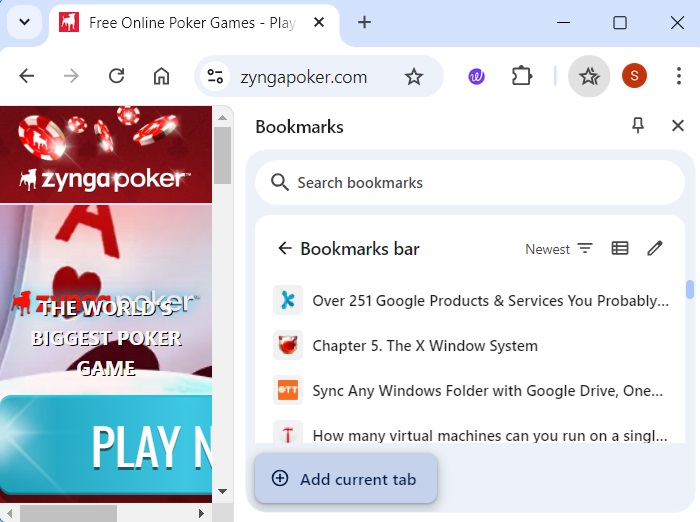Click page vertical scrollbar down arrow

coord(222,491)
